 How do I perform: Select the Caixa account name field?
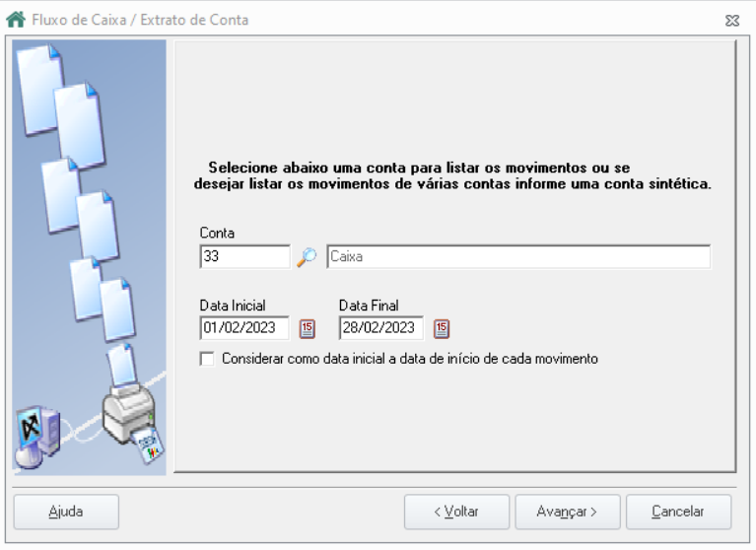point(518,256)
